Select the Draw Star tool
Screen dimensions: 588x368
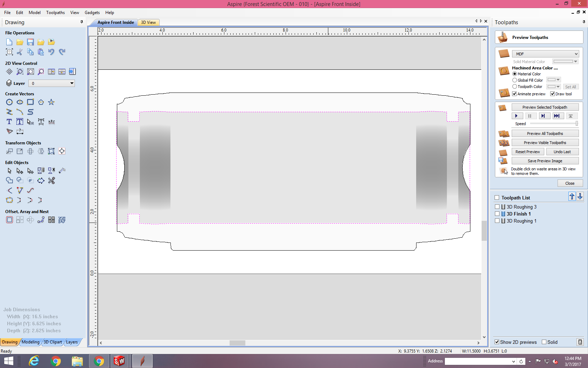click(51, 102)
